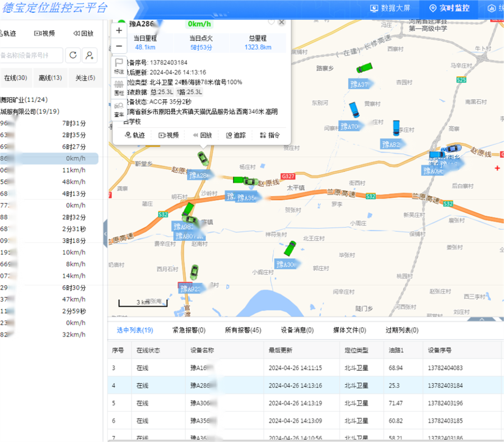Select the green truck near 太平镇
The height and width of the screenshot is (442, 504).
point(245,180)
